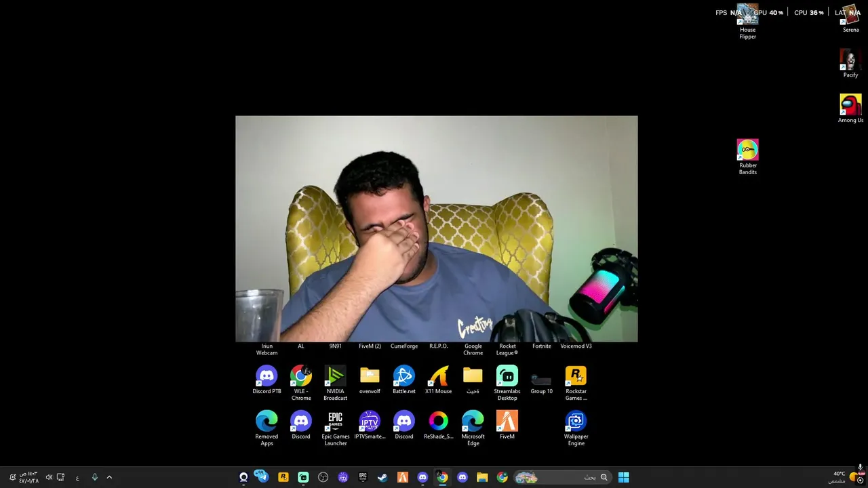Select the House Flipper game icon
The image size is (868, 488).
tap(747, 22)
